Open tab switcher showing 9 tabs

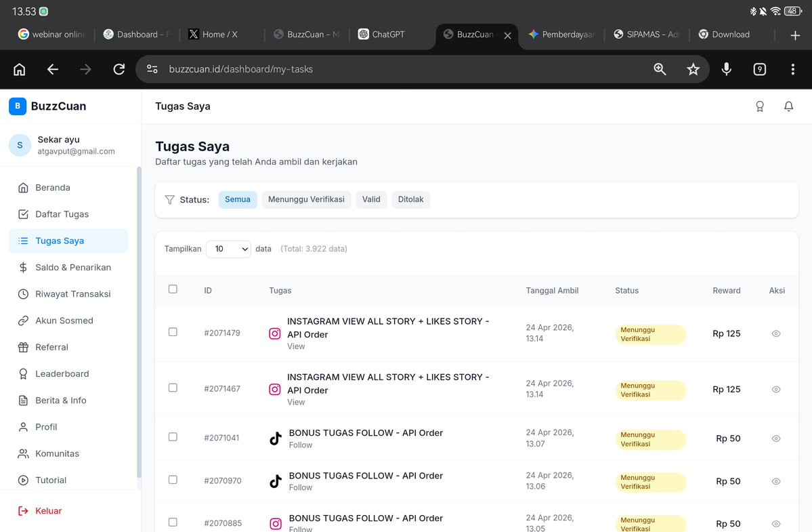click(x=760, y=69)
